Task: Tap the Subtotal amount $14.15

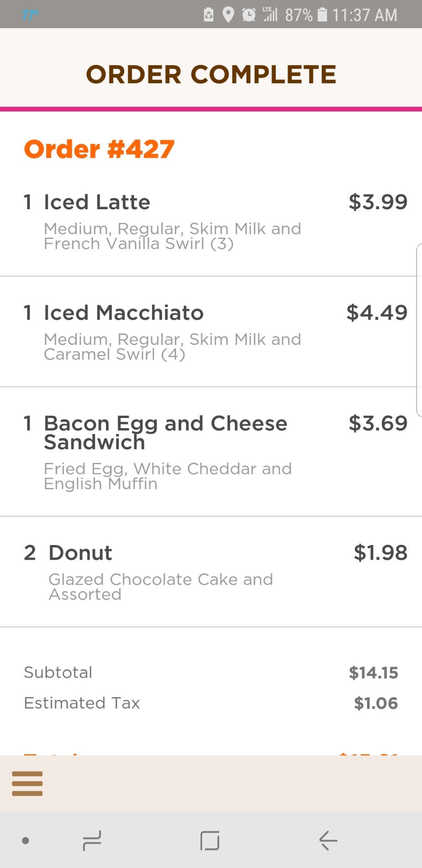Action: pyautogui.click(x=373, y=672)
